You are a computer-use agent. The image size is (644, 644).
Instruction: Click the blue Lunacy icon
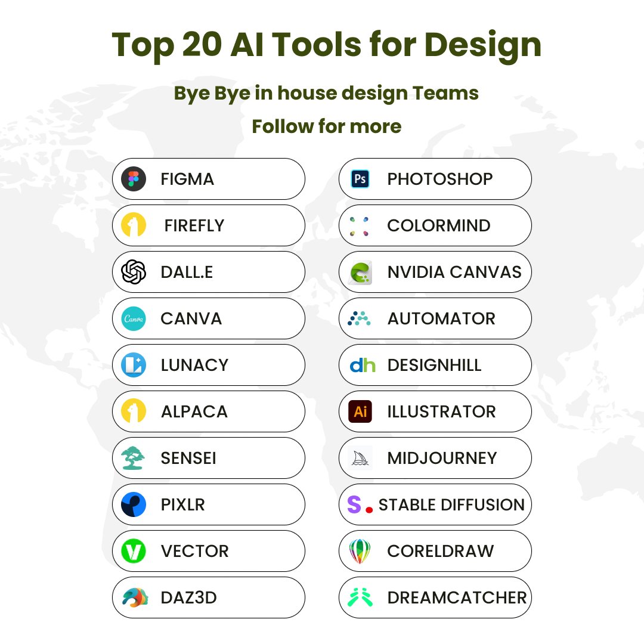pos(134,365)
